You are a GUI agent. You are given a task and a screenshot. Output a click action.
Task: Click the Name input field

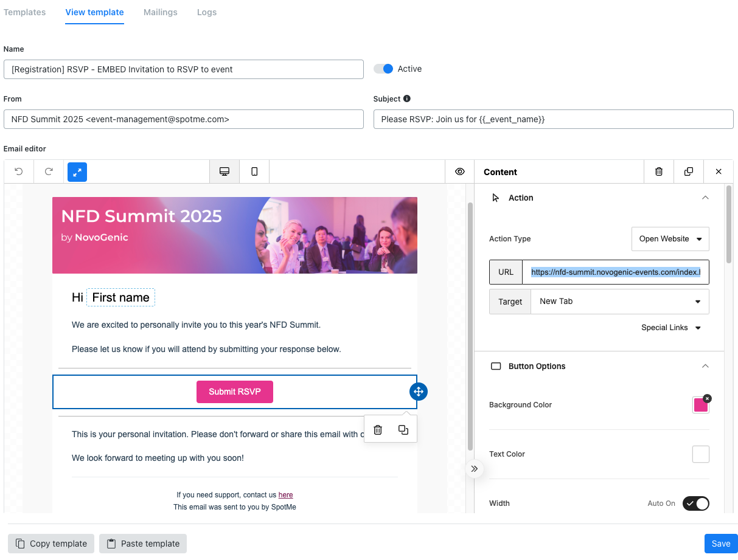point(184,69)
